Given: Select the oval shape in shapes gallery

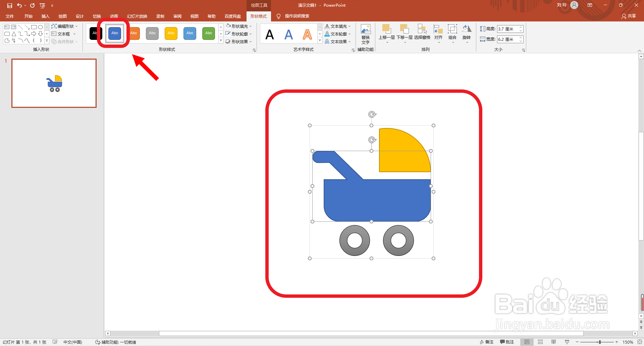Looking at the screenshot, I should point(40,27).
